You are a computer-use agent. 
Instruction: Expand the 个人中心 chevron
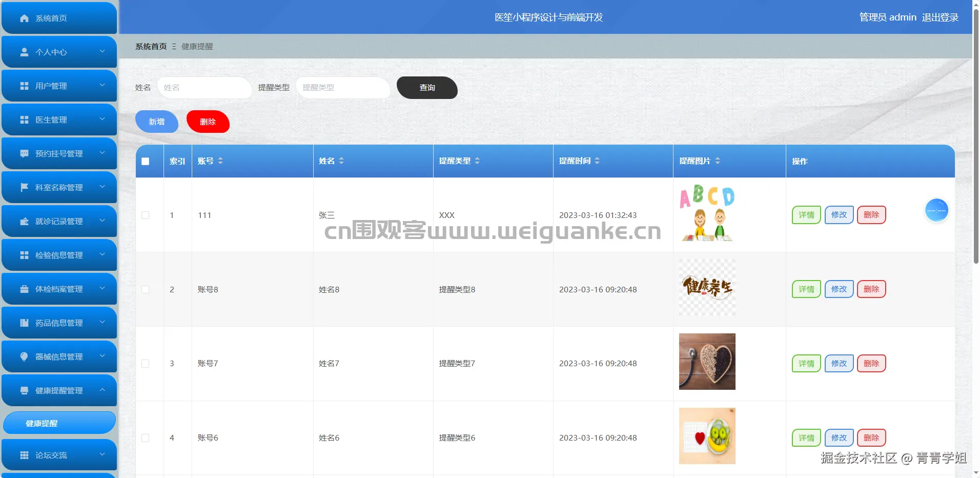click(x=102, y=51)
